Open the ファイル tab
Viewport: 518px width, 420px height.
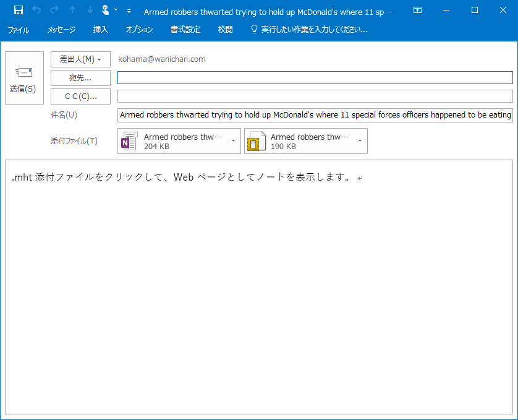[x=18, y=30]
